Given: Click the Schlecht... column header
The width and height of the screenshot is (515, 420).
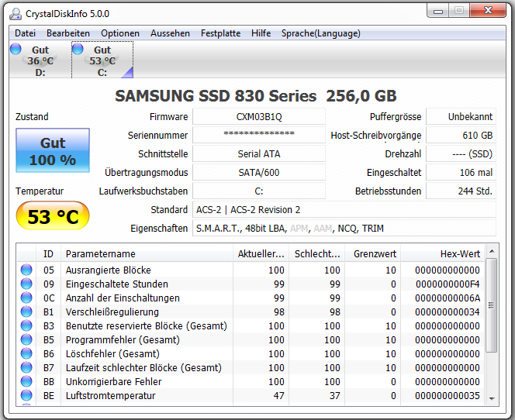Looking at the screenshot, I should click(316, 253).
